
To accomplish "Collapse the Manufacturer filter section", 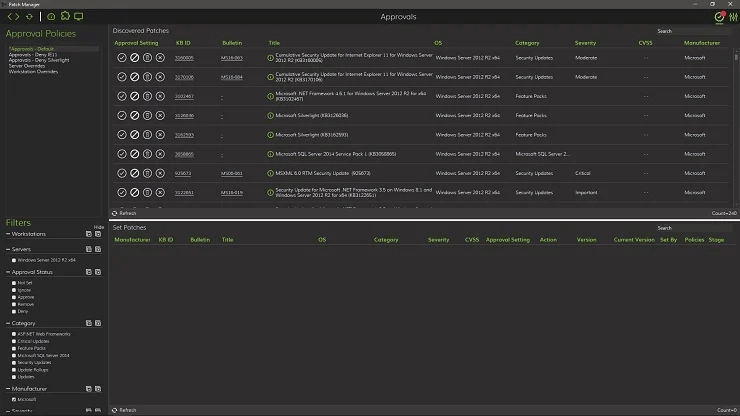I will coord(8,389).
